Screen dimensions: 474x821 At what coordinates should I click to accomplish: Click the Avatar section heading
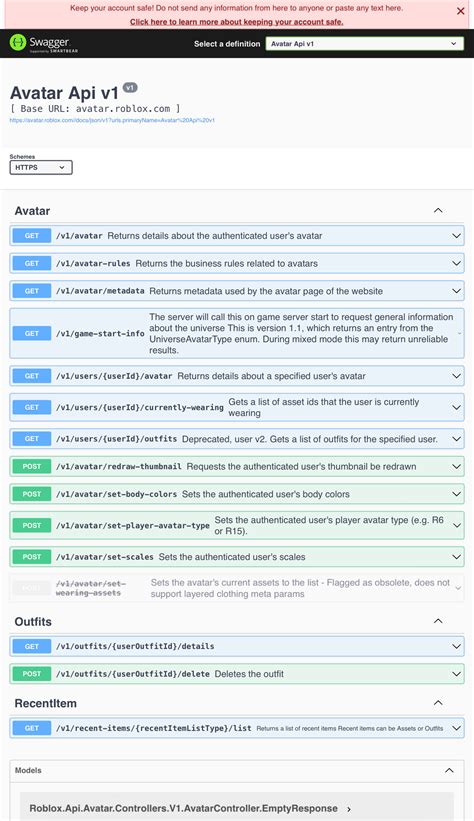point(32,211)
